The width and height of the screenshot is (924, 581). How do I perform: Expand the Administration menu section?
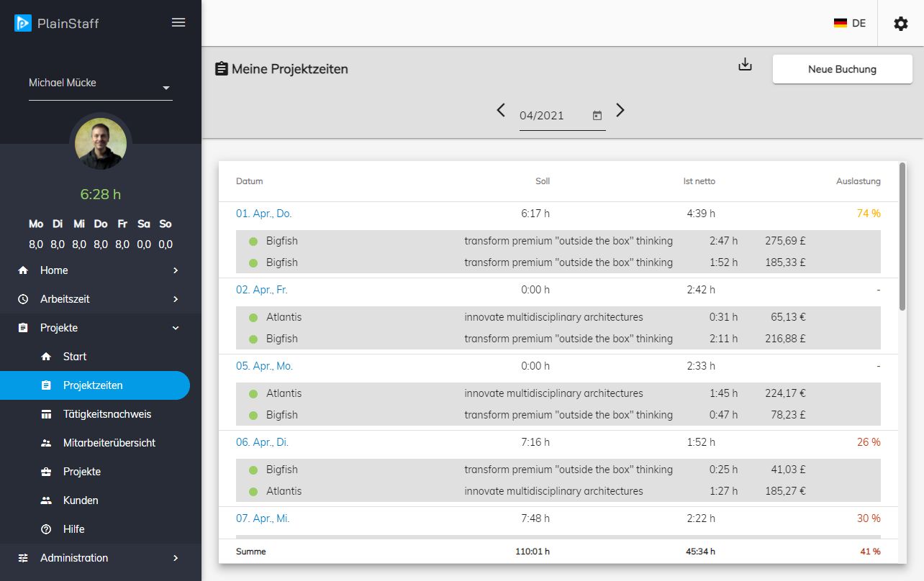[x=100, y=558]
